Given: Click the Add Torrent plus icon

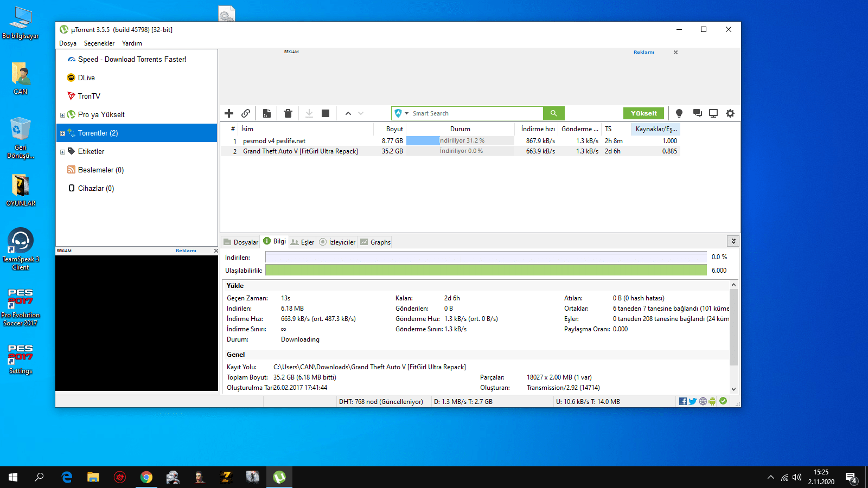Looking at the screenshot, I should click(x=229, y=113).
